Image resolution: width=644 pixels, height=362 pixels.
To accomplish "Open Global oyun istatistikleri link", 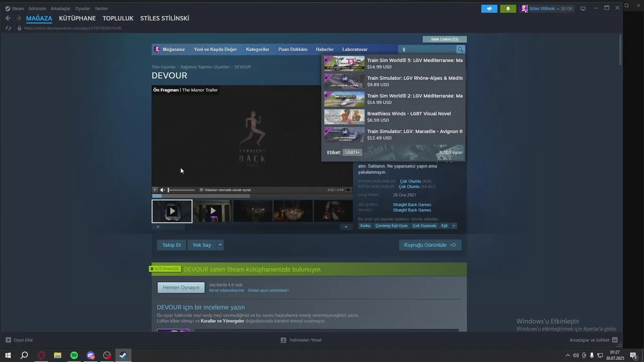I will 268,290.
